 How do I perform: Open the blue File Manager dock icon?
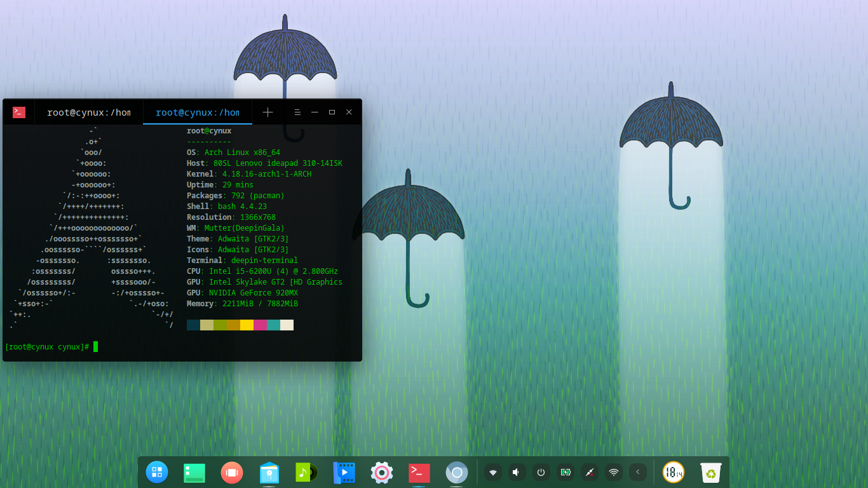(269, 473)
